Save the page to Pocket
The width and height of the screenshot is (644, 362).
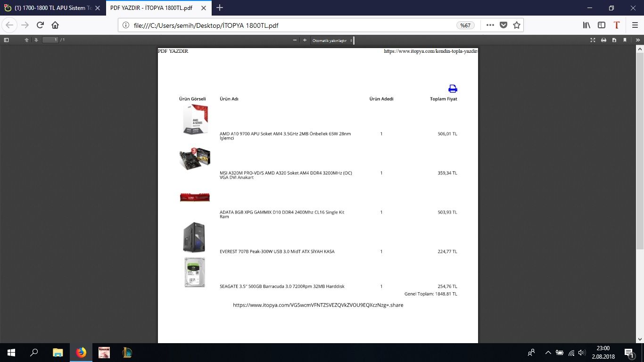point(504,25)
